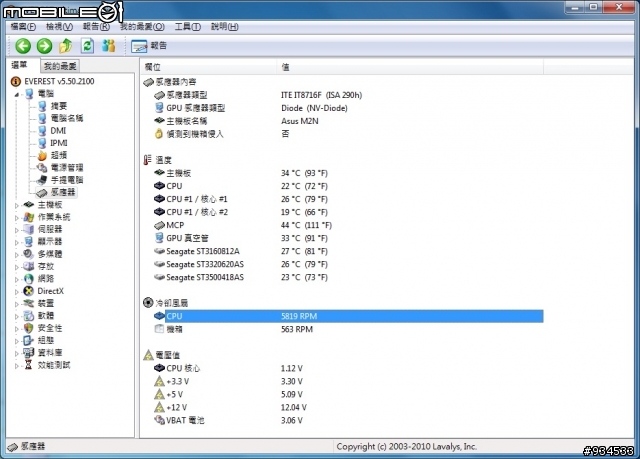This screenshot has height=459, width=640.
Task: Click the DirectX icon in tree
Action: (x=29, y=291)
